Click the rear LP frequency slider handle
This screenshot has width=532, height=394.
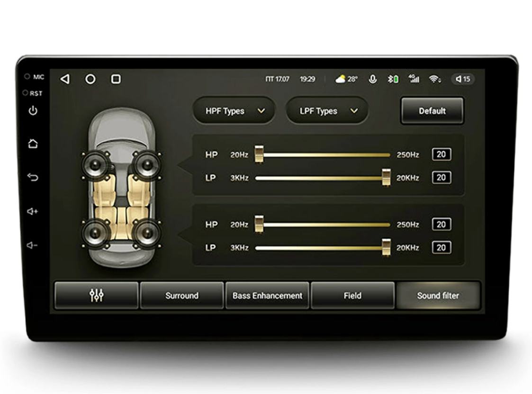386,248
